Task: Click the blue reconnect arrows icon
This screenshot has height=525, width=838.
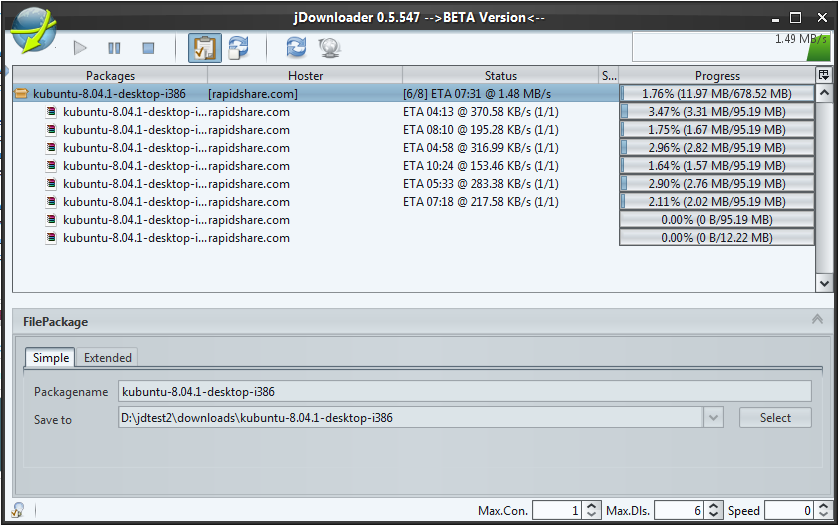Action: click(296, 47)
